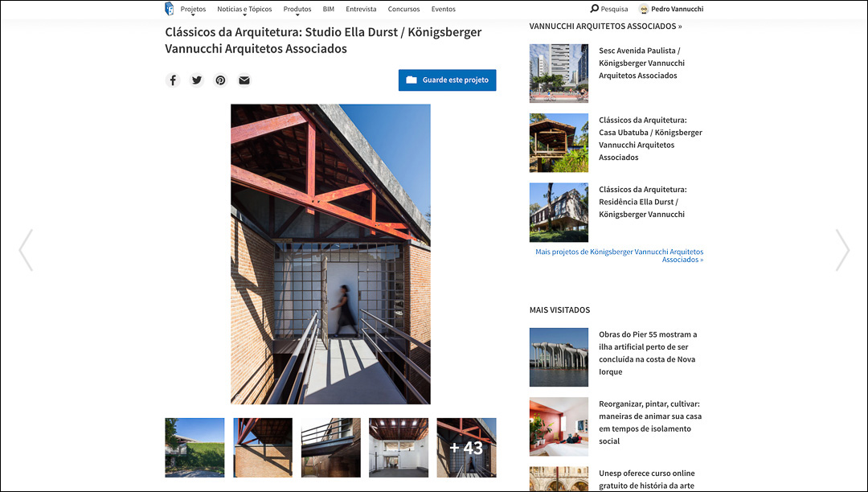Expand the Produtos dropdown menu
This screenshot has height=492, width=868.
pyautogui.click(x=297, y=10)
